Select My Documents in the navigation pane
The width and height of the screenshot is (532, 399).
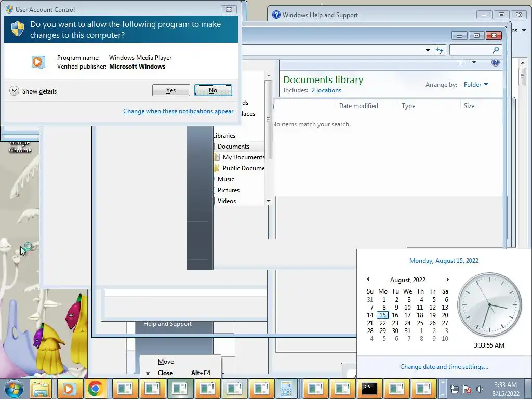[x=243, y=157]
